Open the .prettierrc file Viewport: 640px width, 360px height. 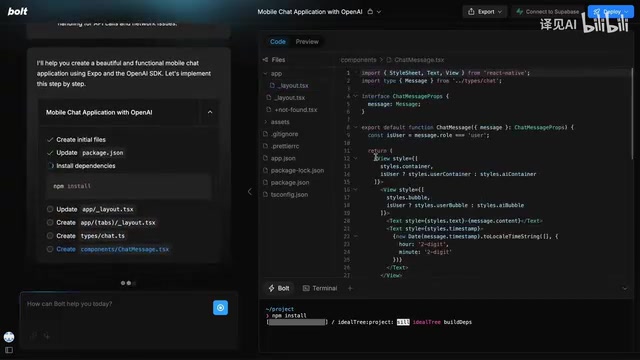pos(285,146)
